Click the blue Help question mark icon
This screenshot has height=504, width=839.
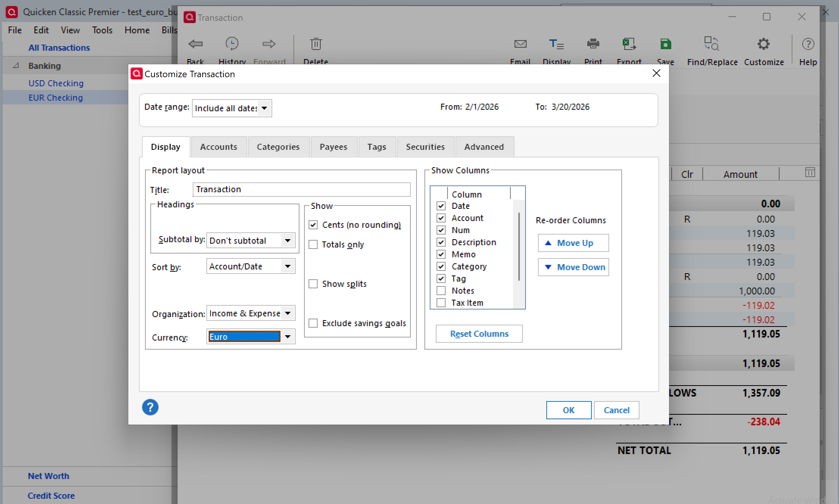[150, 407]
